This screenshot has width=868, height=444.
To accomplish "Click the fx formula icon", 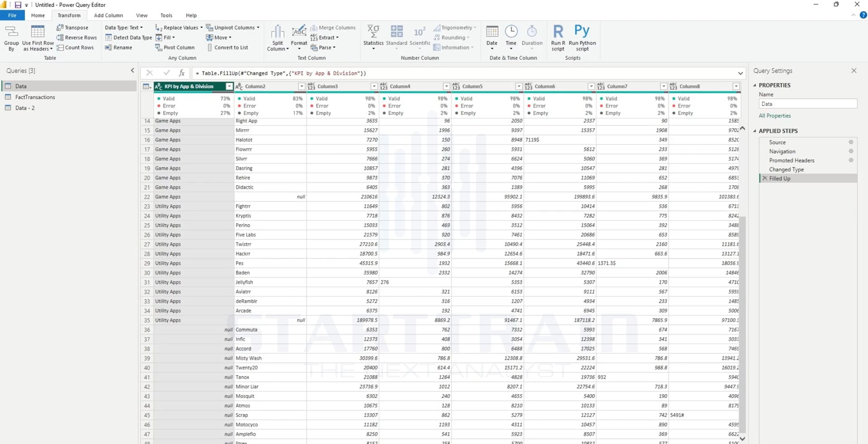I will [x=181, y=73].
